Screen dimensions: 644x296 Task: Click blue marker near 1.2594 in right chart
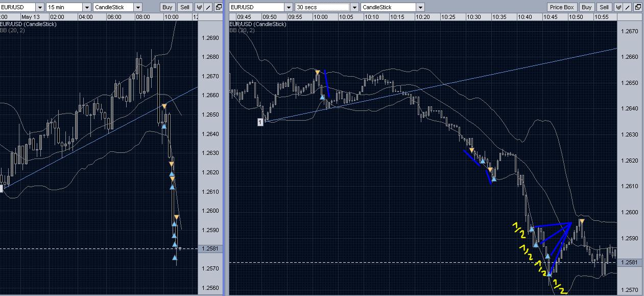coord(532,229)
